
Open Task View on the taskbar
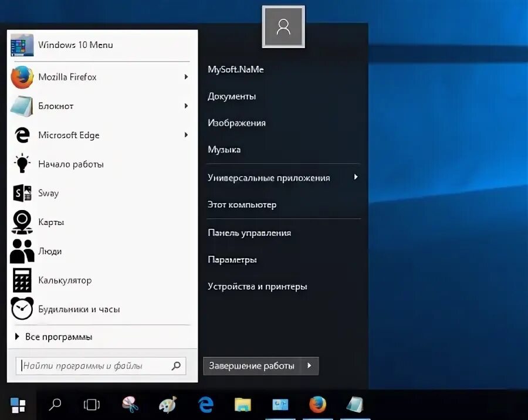(x=92, y=405)
